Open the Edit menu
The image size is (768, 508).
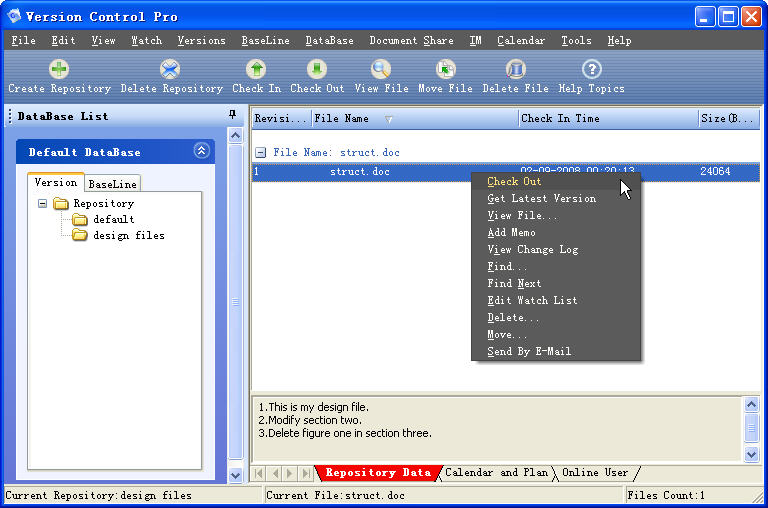[63, 40]
